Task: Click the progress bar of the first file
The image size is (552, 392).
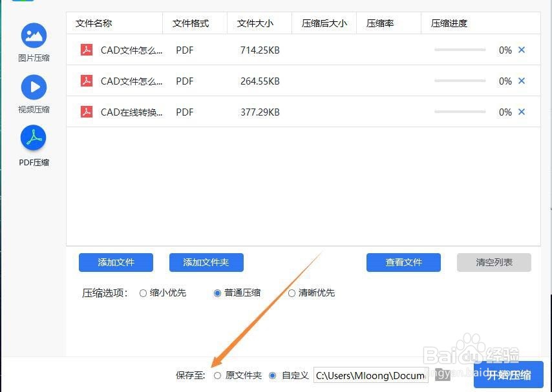Action: point(460,50)
